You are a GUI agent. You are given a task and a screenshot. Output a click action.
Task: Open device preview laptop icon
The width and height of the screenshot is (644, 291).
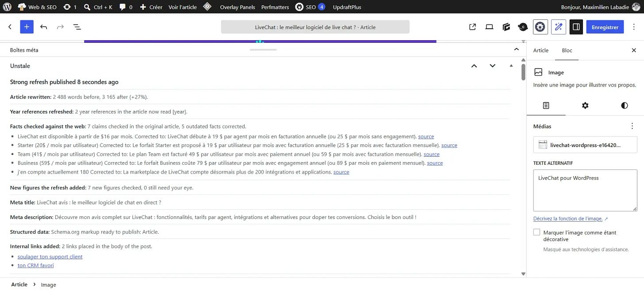point(489,27)
